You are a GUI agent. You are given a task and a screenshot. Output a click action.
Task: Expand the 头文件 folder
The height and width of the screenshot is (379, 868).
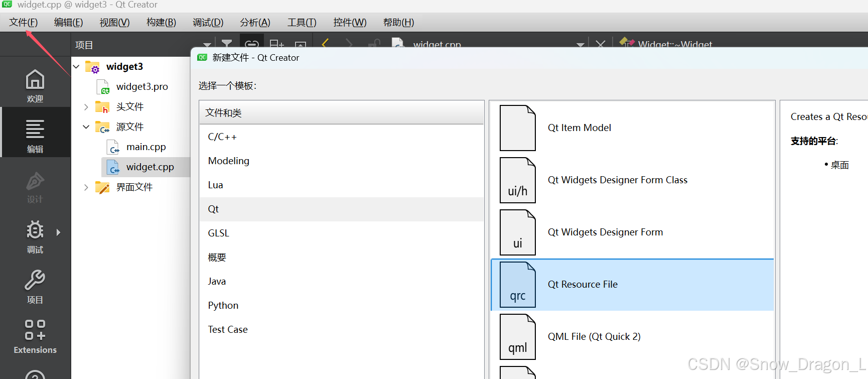point(86,106)
